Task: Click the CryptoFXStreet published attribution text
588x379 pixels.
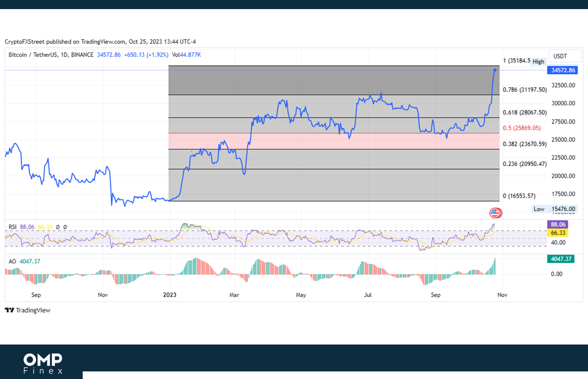Action: point(100,42)
